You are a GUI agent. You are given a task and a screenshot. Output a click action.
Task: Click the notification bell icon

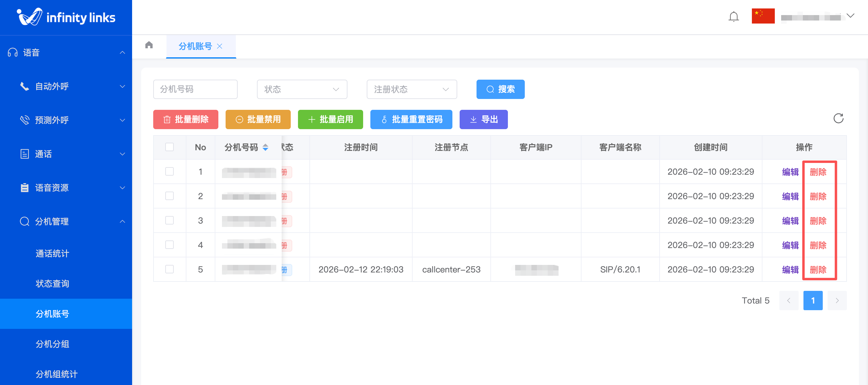click(733, 17)
